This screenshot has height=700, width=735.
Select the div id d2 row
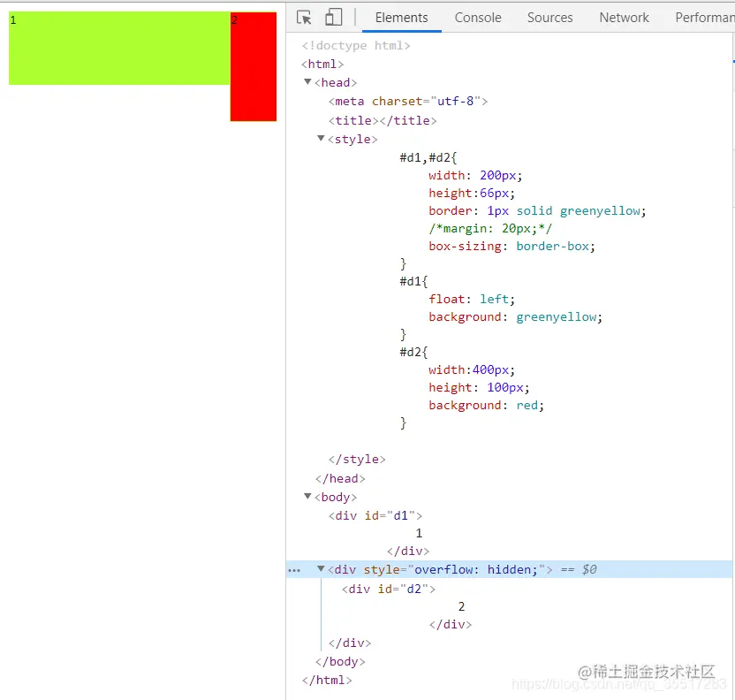(x=389, y=589)
